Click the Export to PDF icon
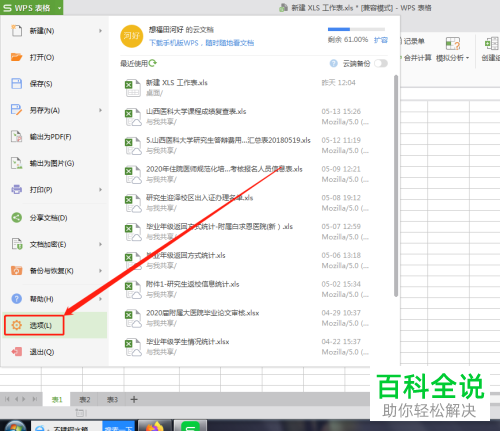The width and height of the screenshot is (500, 431). click(x=17, y=136)
